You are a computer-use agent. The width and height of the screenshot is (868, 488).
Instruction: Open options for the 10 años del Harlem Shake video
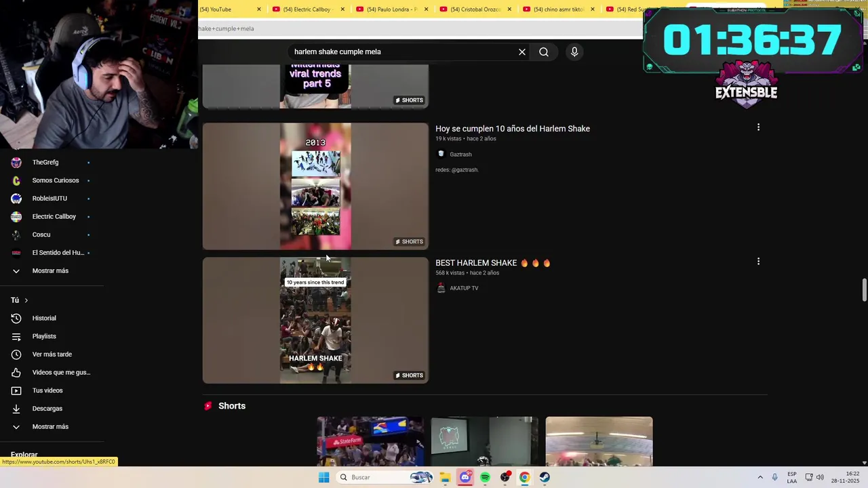tap(758, 127)
